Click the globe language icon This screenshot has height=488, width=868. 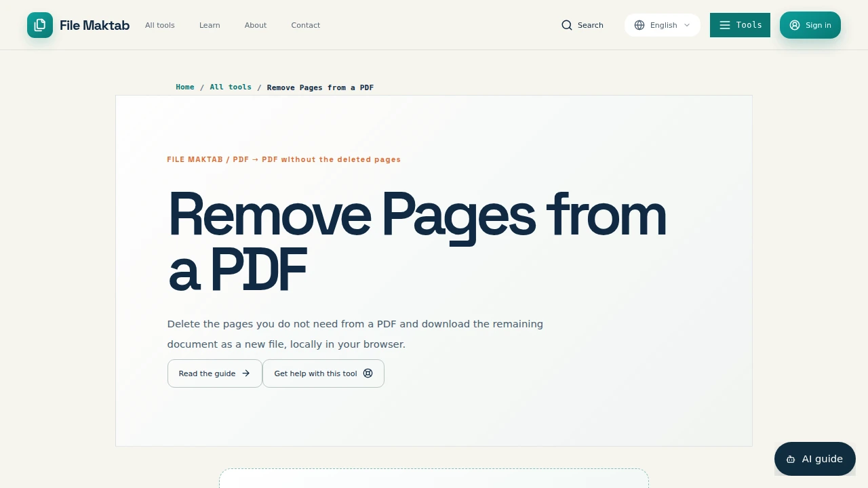pyautogui.click(x=639, y=25)
